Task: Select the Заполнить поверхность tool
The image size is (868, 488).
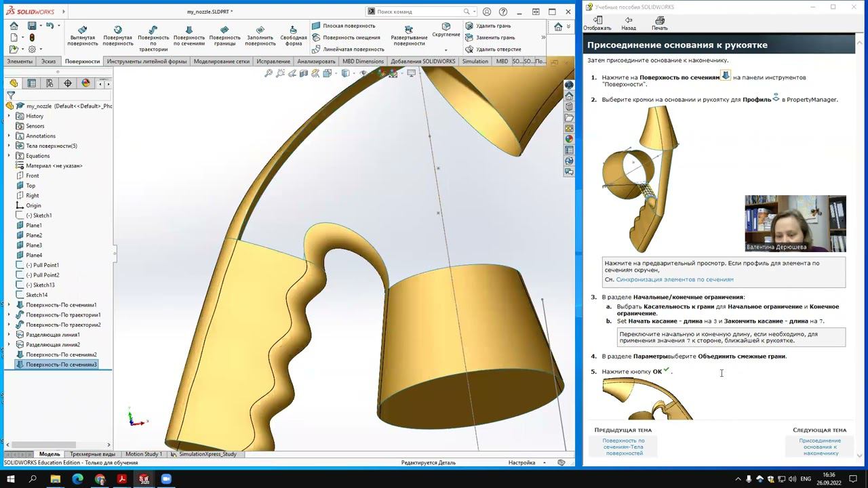Action: [260, 37]
